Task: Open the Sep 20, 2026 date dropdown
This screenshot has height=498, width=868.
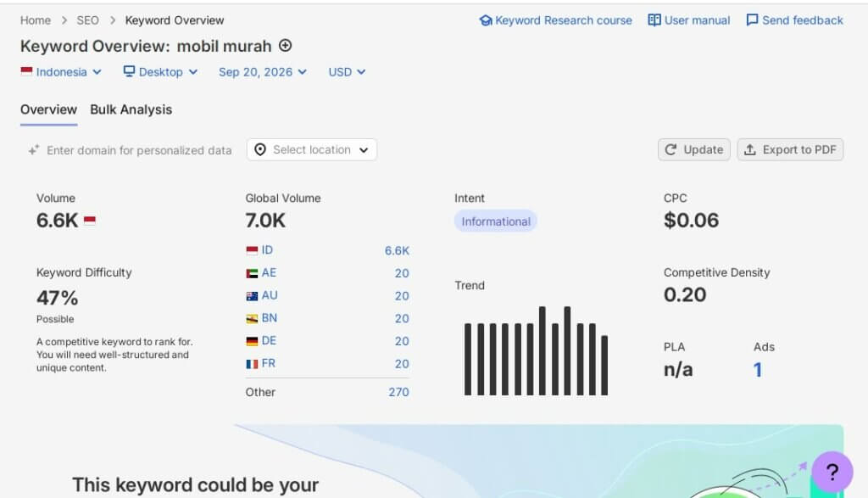Action: point(263,72)
